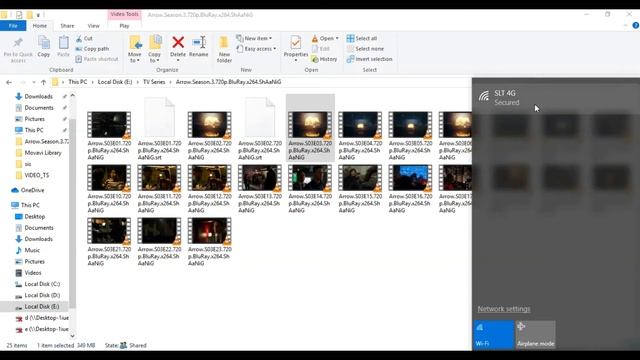Open Documents in Quick access

[39, 108]
